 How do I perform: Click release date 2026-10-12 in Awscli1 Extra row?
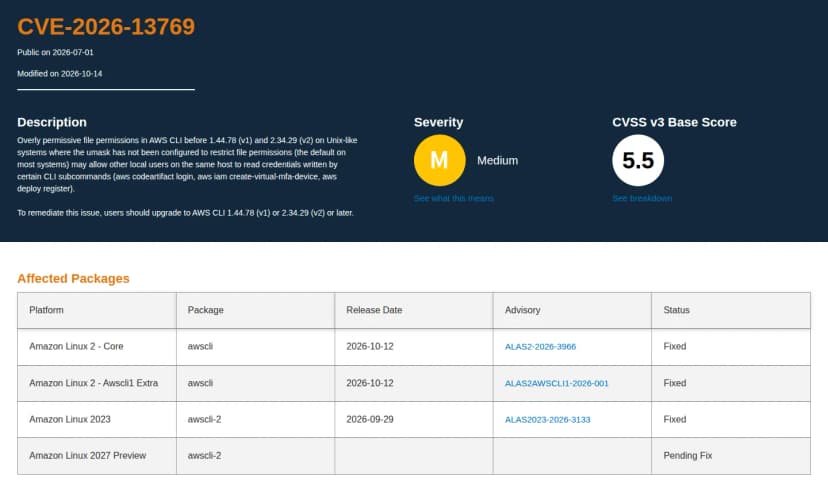click(x=370, y=383)
